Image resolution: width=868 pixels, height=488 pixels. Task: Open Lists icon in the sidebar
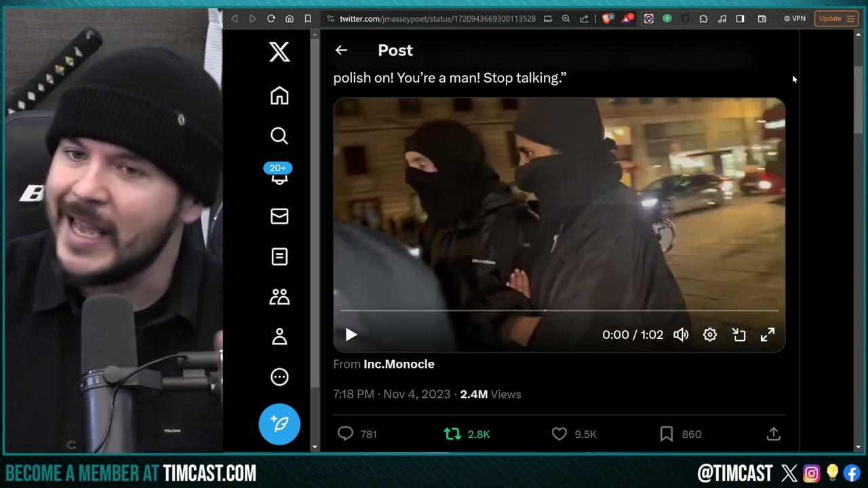279,257
